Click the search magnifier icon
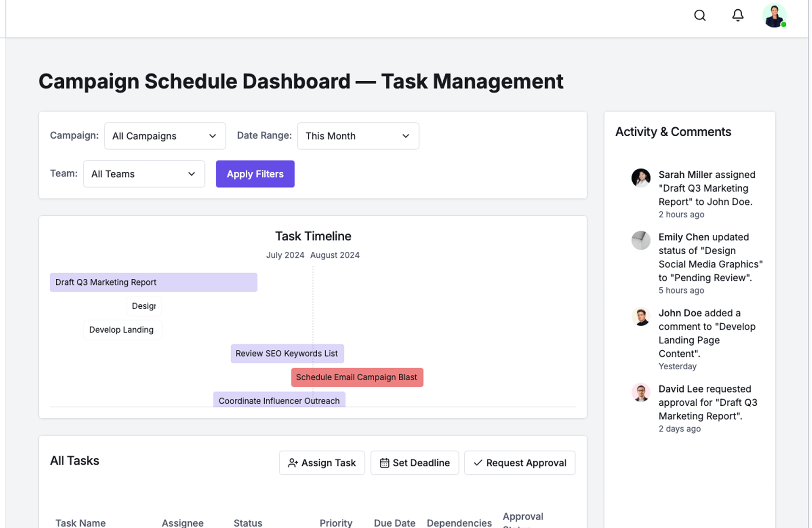812x528 pixels. (x=700, y=16)
